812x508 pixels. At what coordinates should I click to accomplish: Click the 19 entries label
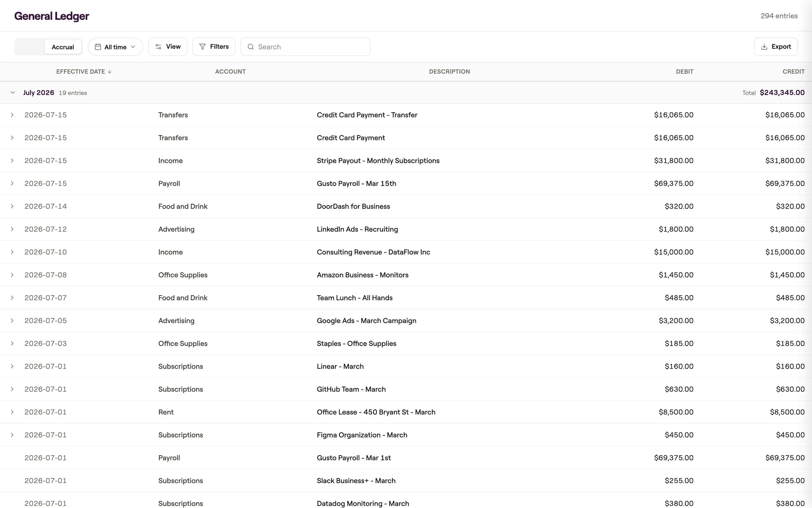click(x=73, y=93)
